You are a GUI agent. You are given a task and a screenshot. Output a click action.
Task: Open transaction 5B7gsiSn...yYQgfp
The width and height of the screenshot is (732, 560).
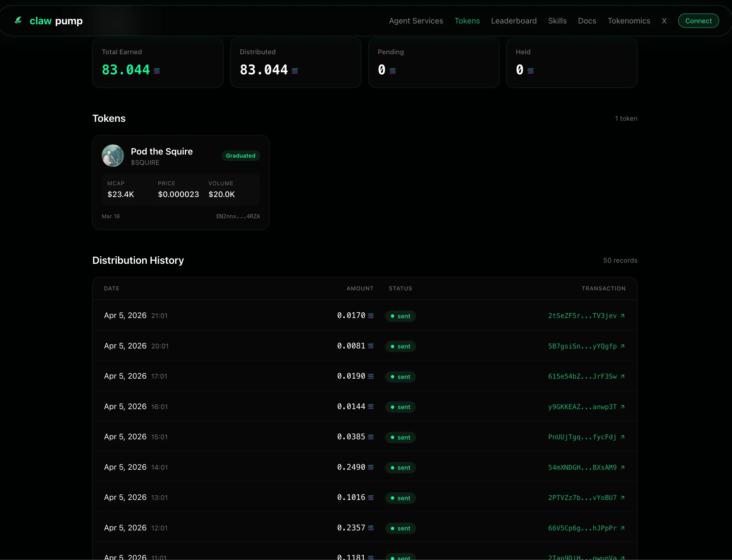click(x=582, y=346)
